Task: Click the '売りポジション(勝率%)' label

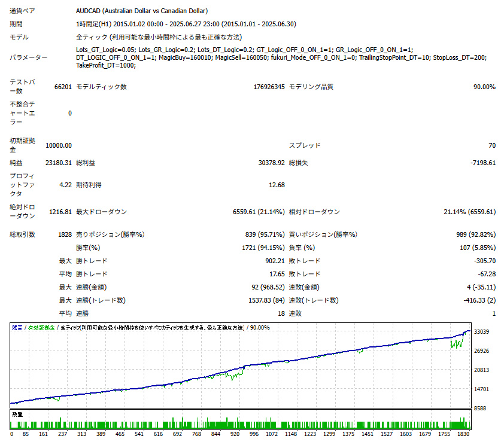Action: click(x=110, y=235)
